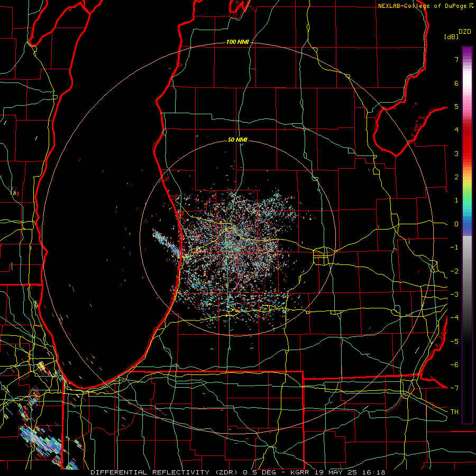Click the -6 value on color scale
Viewport: 476px width, 476px height.
pos(454,365)
